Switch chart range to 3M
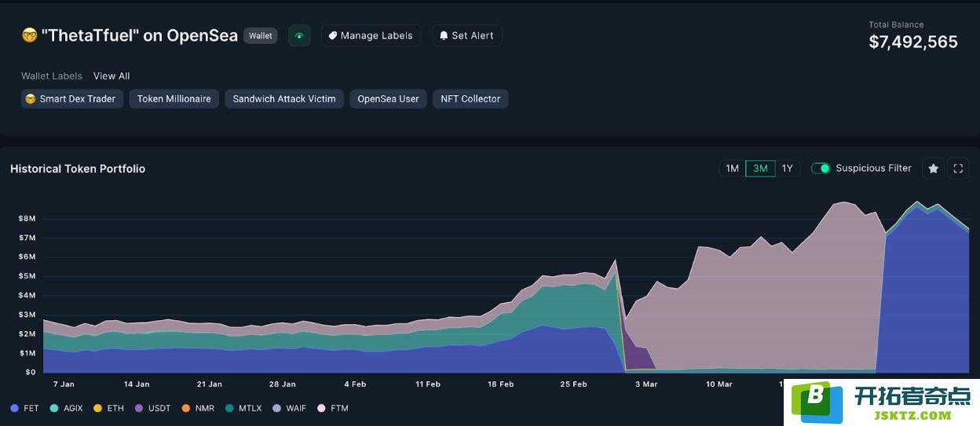Screen dimensions: 980x426 (x=760, y=169)
